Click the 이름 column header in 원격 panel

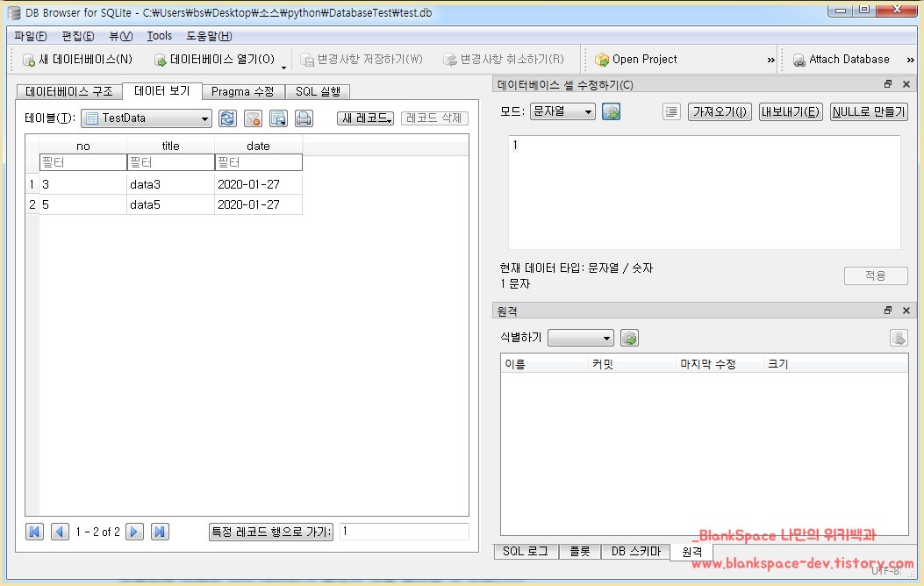545,364
